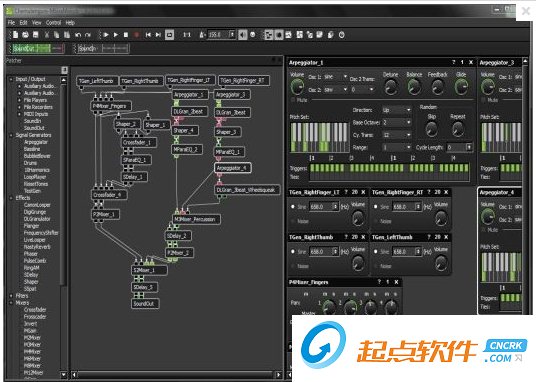Close the TGen_RightFinger_LT panel
The height and width of the screenshot is (382, 536).
tap(363, 192)
